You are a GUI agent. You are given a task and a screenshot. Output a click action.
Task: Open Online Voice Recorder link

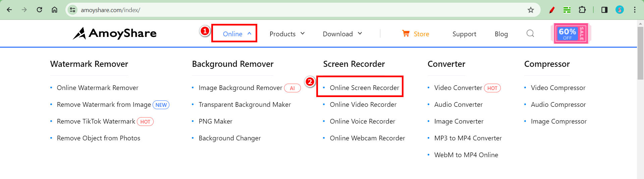(362, 121)
